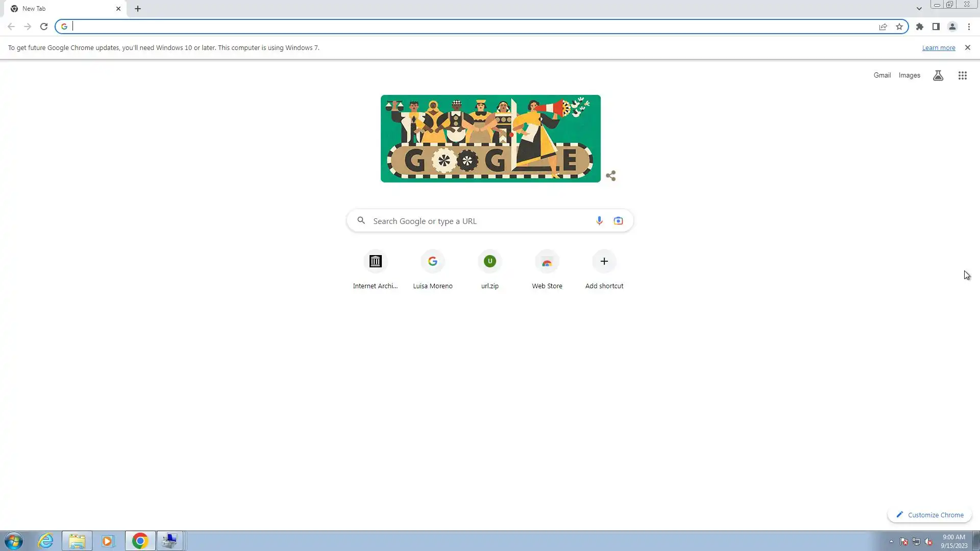Dismiss the Windows 7 update notice
The image size is (980, 551).
(967, 47)
